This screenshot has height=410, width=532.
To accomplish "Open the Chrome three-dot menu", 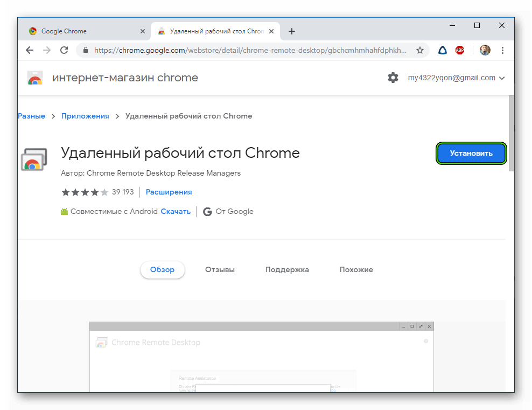I will (x=502, y=50).
